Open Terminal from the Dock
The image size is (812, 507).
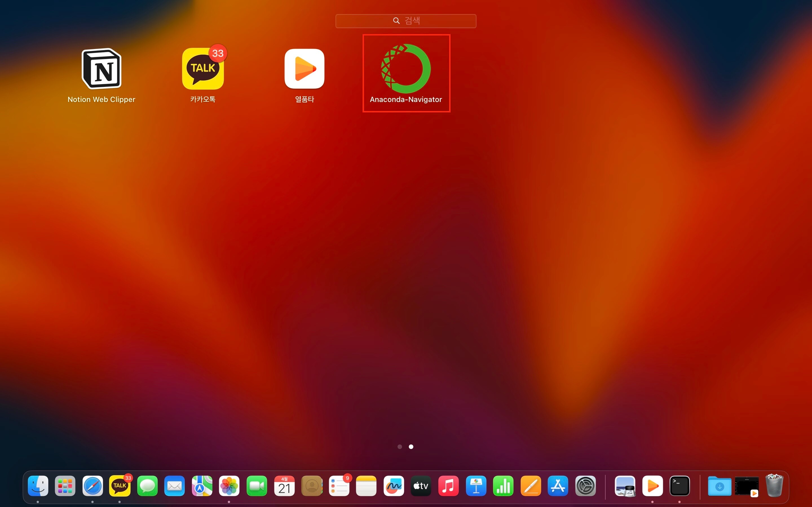[x=679, y=486]
